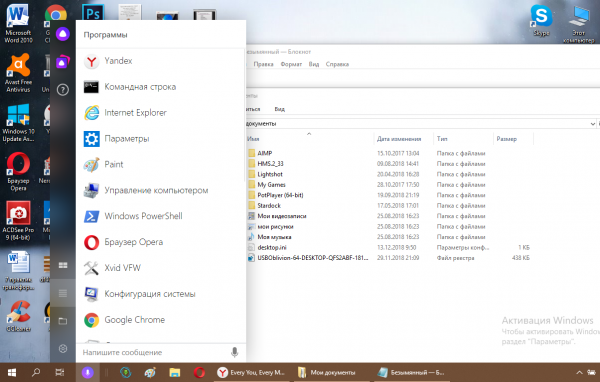600x382 pixels.
Task: Open Конфигурация системы
Action: [x=161, y=294]
